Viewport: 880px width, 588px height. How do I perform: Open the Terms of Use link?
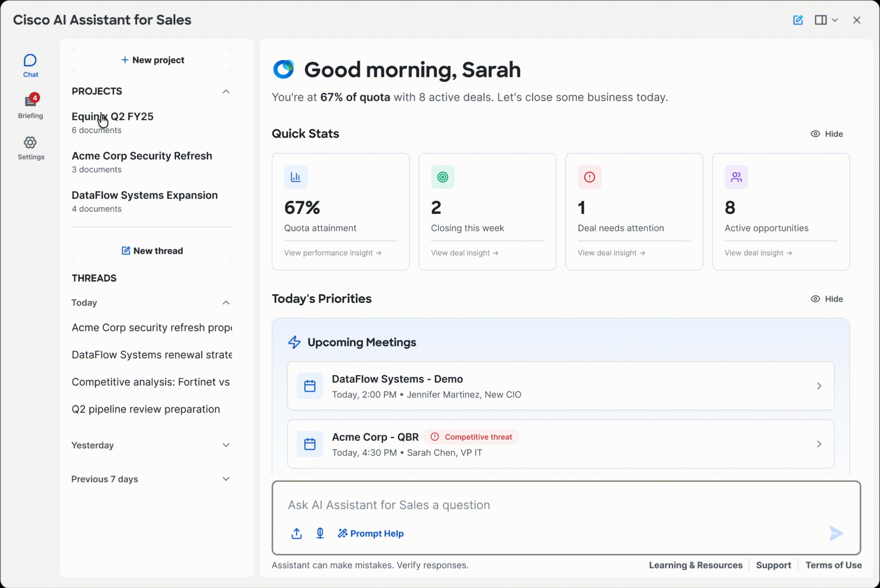pyautogui.click(x=834, y=565)
